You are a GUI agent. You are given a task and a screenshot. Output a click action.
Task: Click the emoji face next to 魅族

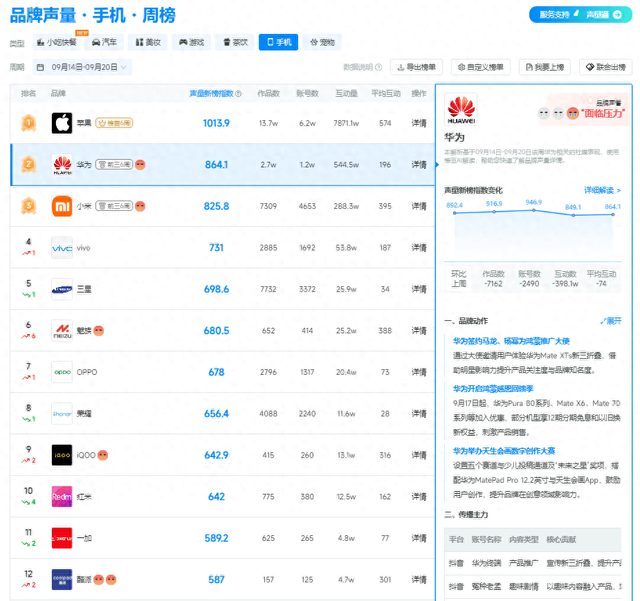point(99,331)
